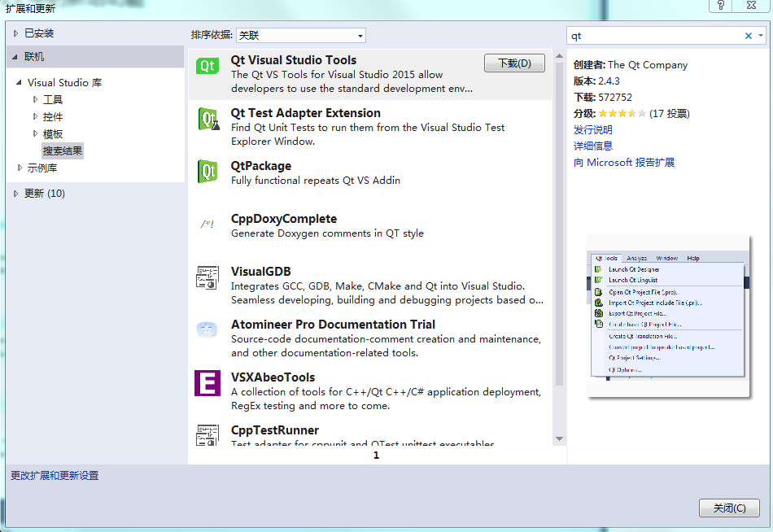Expand the 工具 tree node
The height and width of the screenshot is (532, 773).
click(35, 99)
